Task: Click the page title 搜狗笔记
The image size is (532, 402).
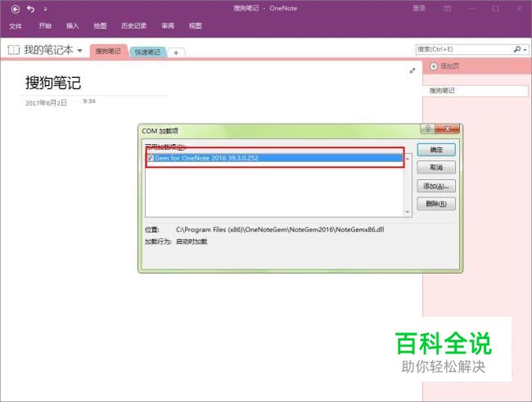Action: coord(53,83)
